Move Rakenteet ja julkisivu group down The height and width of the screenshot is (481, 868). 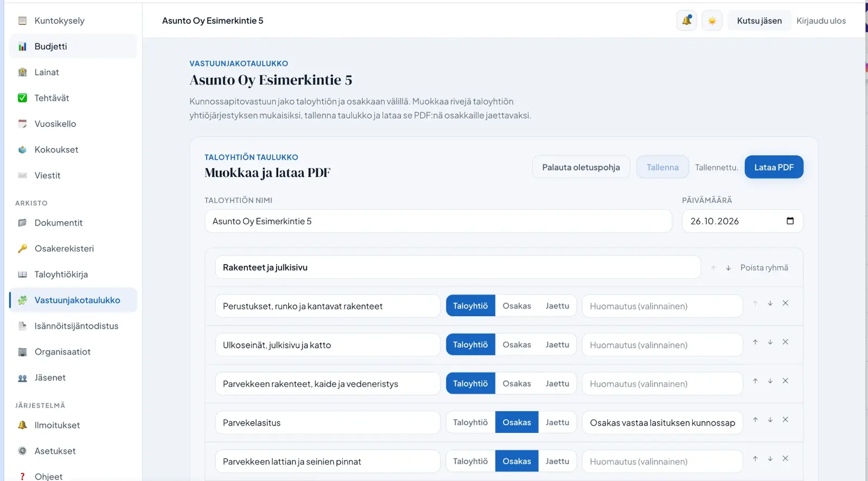729,268
